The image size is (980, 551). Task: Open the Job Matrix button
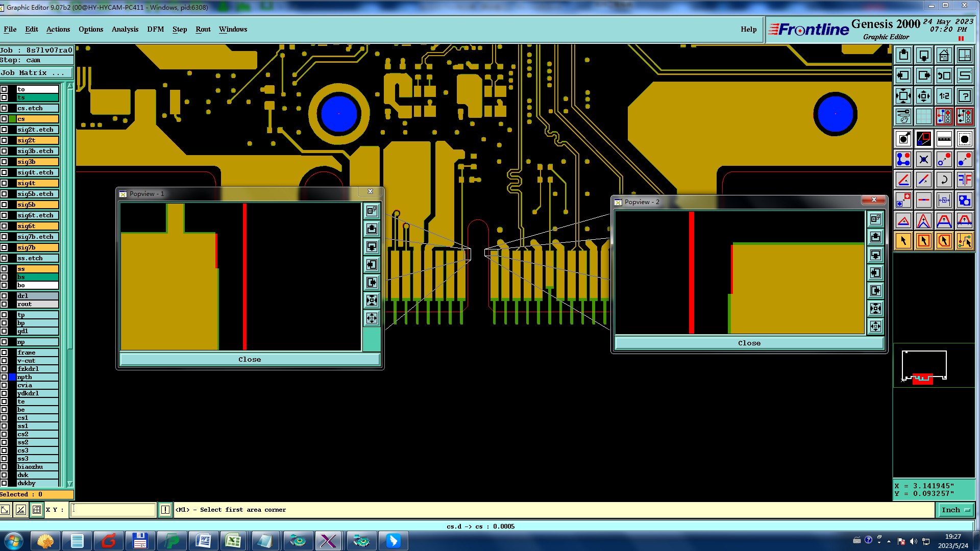(37, 73)
